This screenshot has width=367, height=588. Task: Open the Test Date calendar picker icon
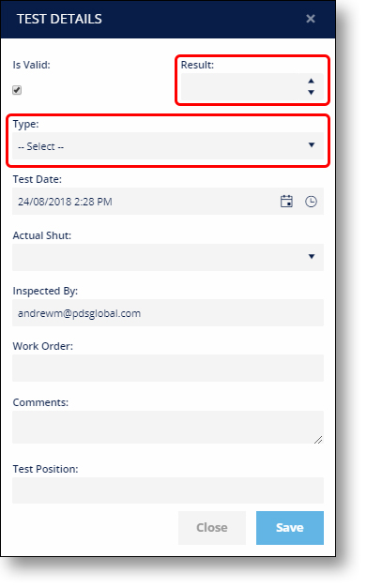(x=286, y=202)
